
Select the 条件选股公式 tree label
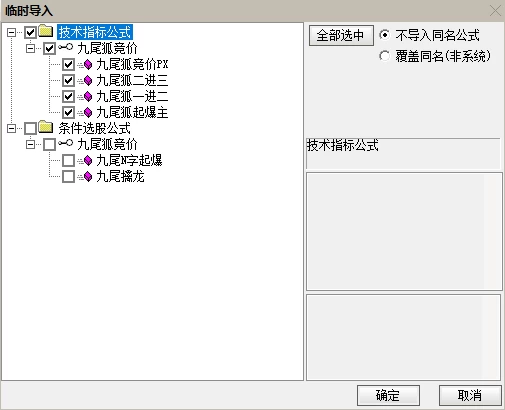pos(94,128)
